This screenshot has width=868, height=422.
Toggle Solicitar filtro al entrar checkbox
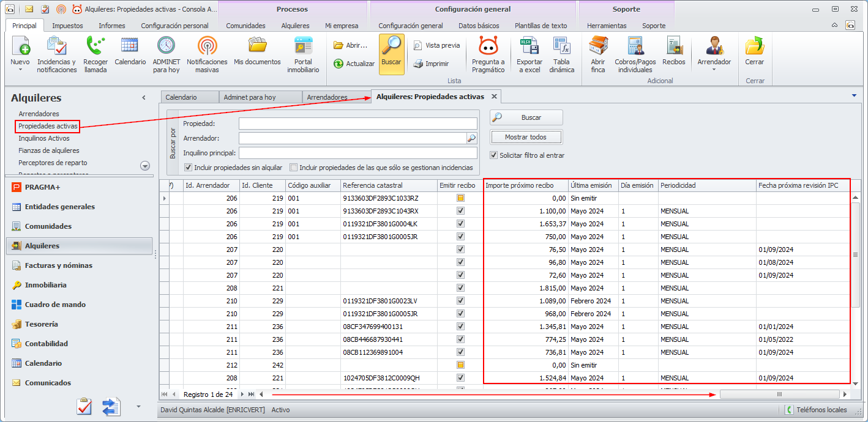pos(494,155)
